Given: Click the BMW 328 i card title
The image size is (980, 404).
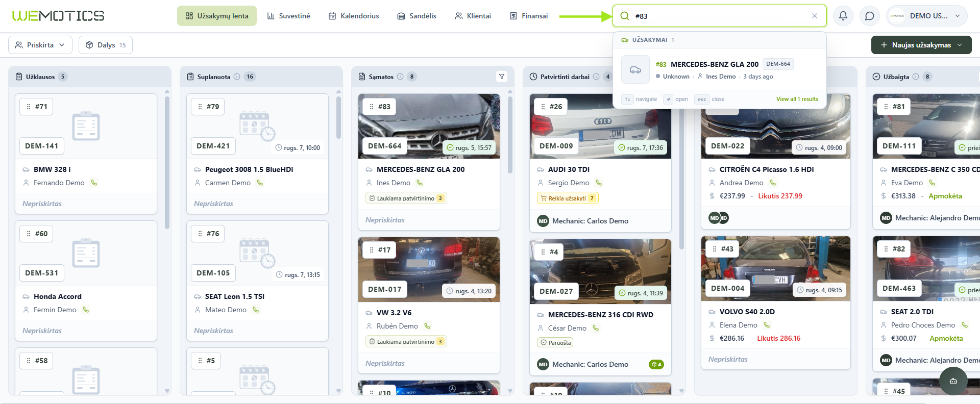Looking at the screenshot, I should [52, 169].
